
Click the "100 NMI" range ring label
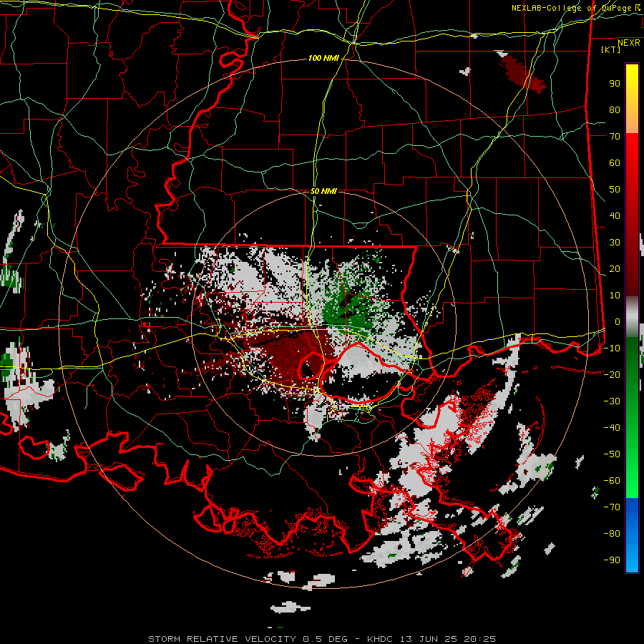pos(323,59)
